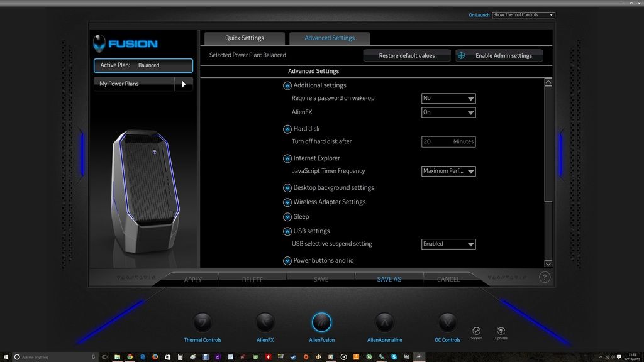Screen dimensions: 644x362
Task: Click the settings list scroll-down arrow
Action: coord(548,263)
